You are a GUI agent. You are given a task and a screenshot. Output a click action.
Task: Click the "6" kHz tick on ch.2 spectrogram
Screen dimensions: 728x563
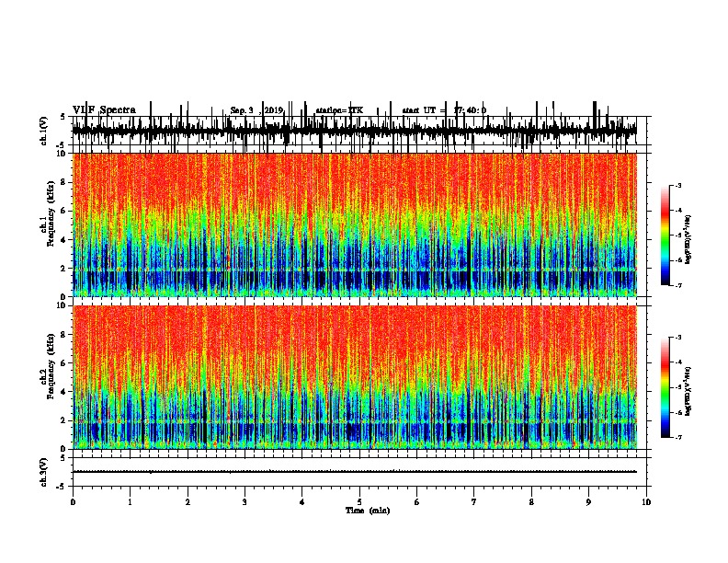(x=63, y=362)
